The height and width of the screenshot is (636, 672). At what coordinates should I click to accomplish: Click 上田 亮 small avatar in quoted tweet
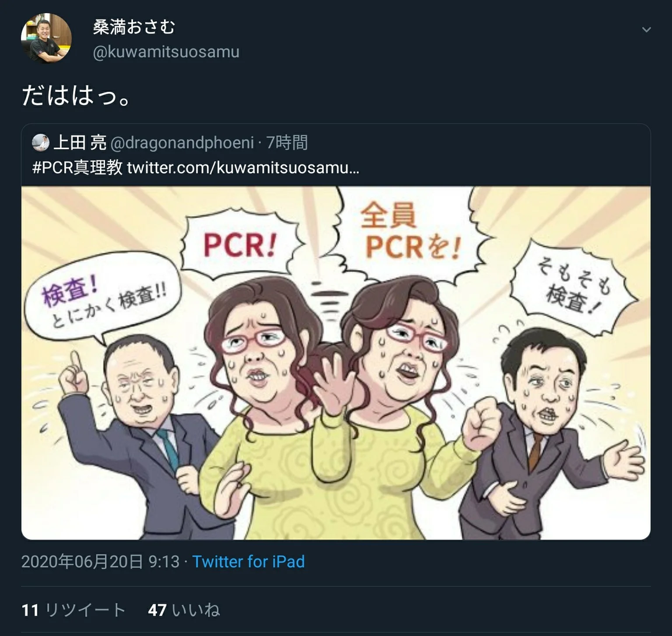point(41,143)
